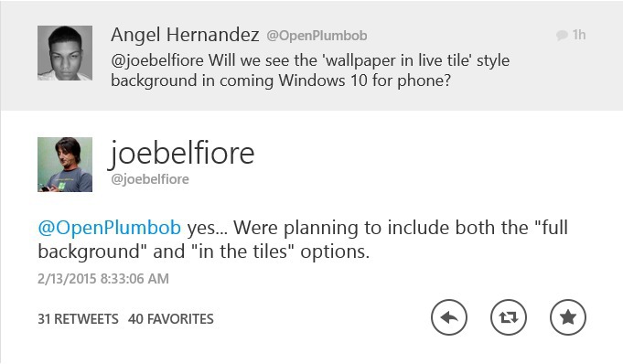Select joebelfiore's reply text about tiles options
Image resolution: width=623 pixels, height=364 pixels.
[303, 240]
